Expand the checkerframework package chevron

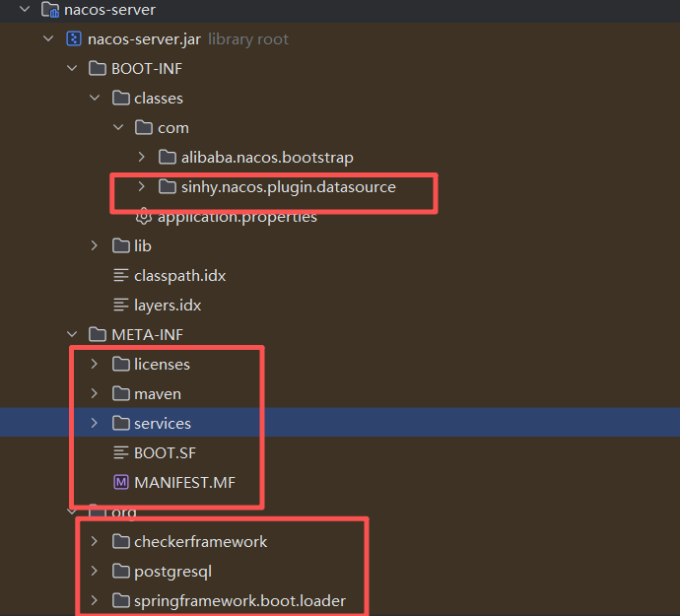tap(95, 541)
